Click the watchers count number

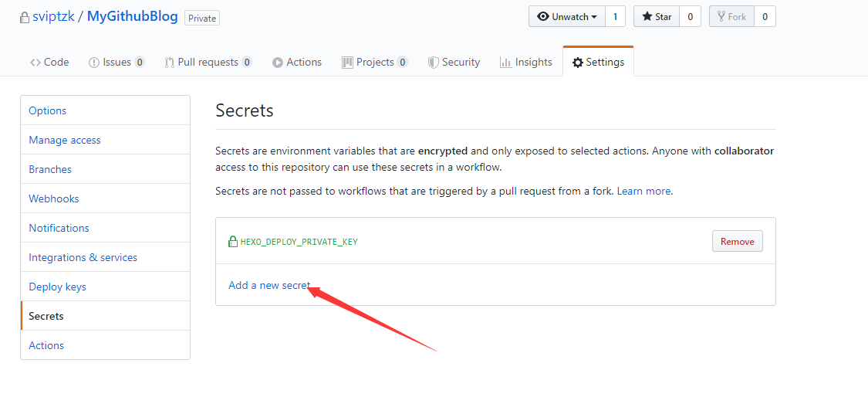coord(615,17)
